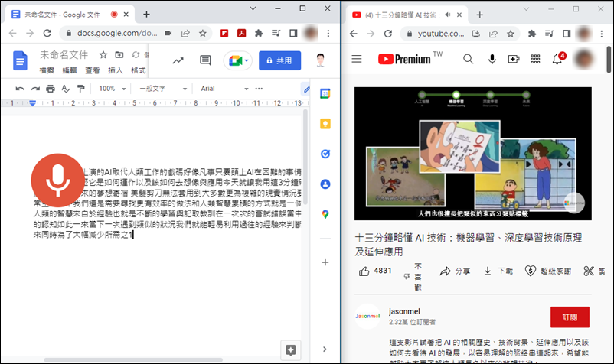Click the red voice typing microphone button
The height and width of the screenshot is (364, 614).
[57, 180]
